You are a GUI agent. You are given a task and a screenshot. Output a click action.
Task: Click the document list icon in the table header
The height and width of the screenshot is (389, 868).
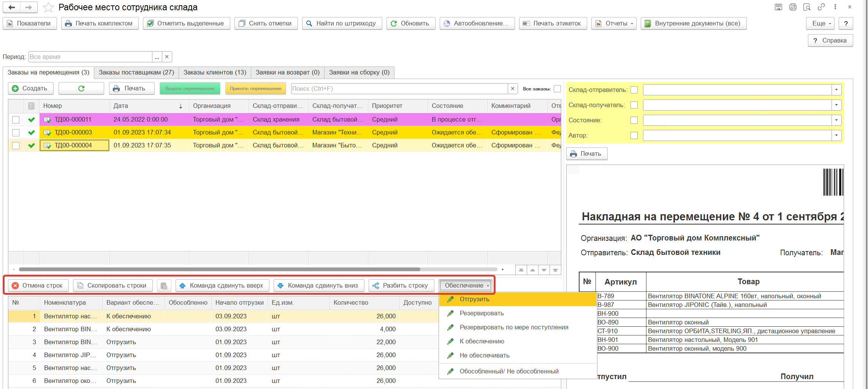[x=32, y=106]
